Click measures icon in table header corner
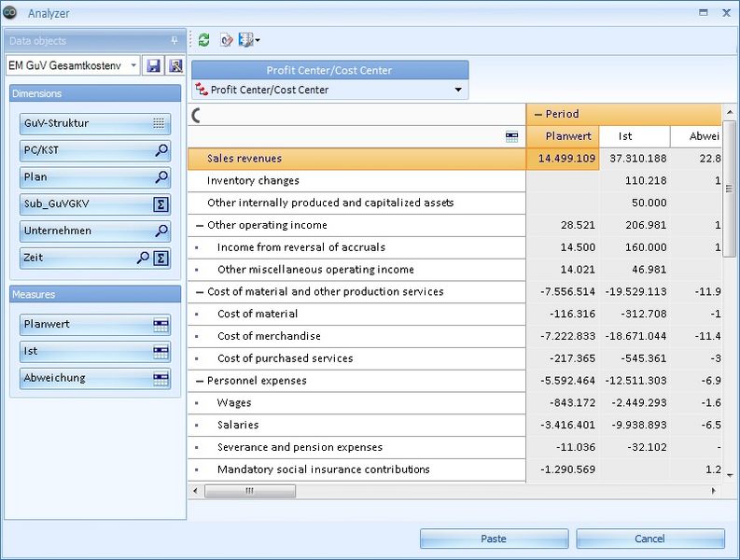Screen dimensions: 740x560 [511, 137]
